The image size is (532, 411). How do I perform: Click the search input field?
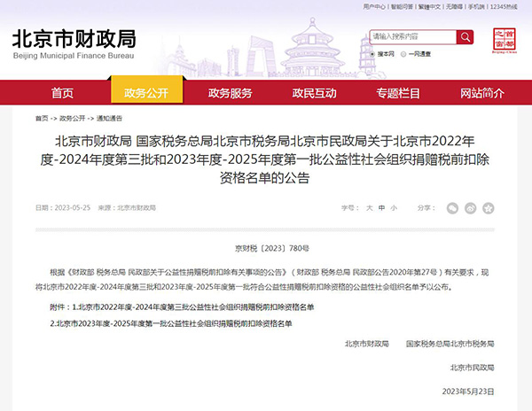tap(412, 37)
